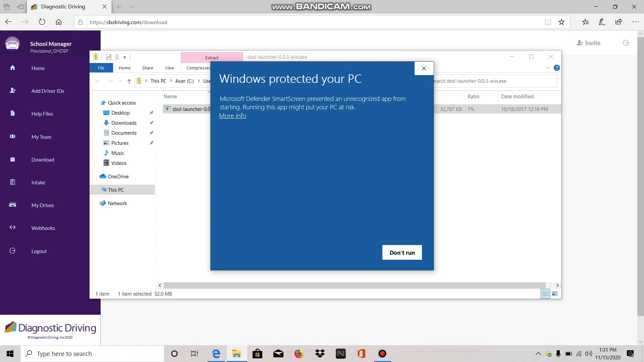Screen dimensions: 644x362
Task: Click the Add Notes pen icon in Edge
Action: pos(601,22)
